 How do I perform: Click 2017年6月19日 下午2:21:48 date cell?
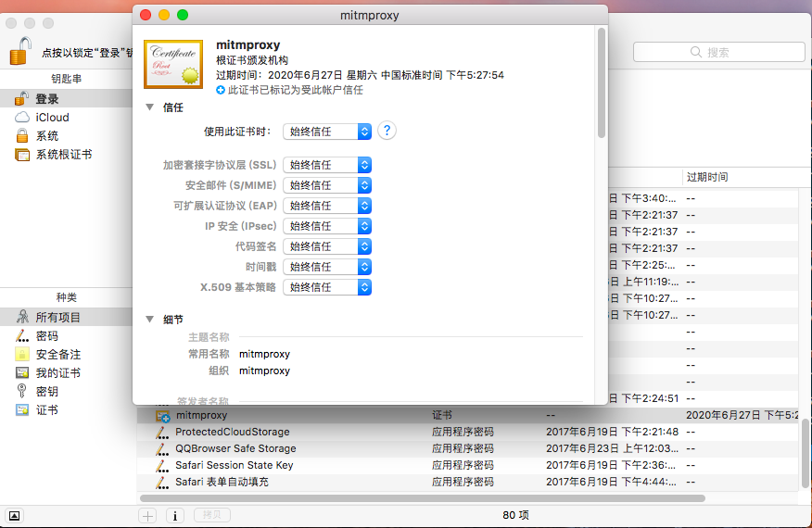coord(612,432)
